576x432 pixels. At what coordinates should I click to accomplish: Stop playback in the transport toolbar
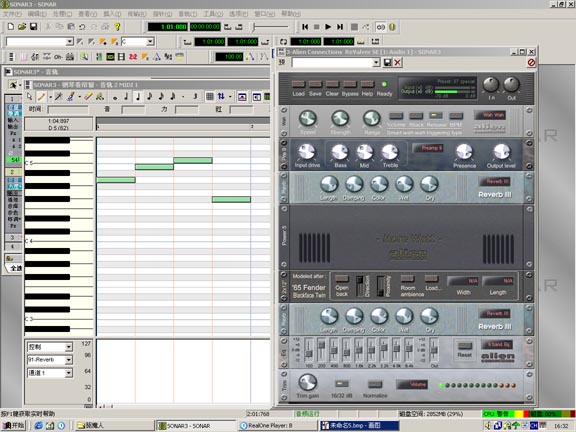click(316, 27)
